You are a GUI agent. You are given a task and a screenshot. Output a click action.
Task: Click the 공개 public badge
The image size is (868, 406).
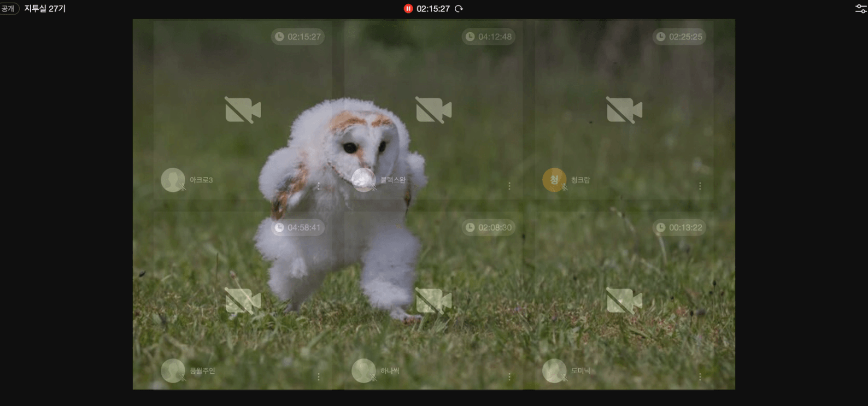[8, 9]
